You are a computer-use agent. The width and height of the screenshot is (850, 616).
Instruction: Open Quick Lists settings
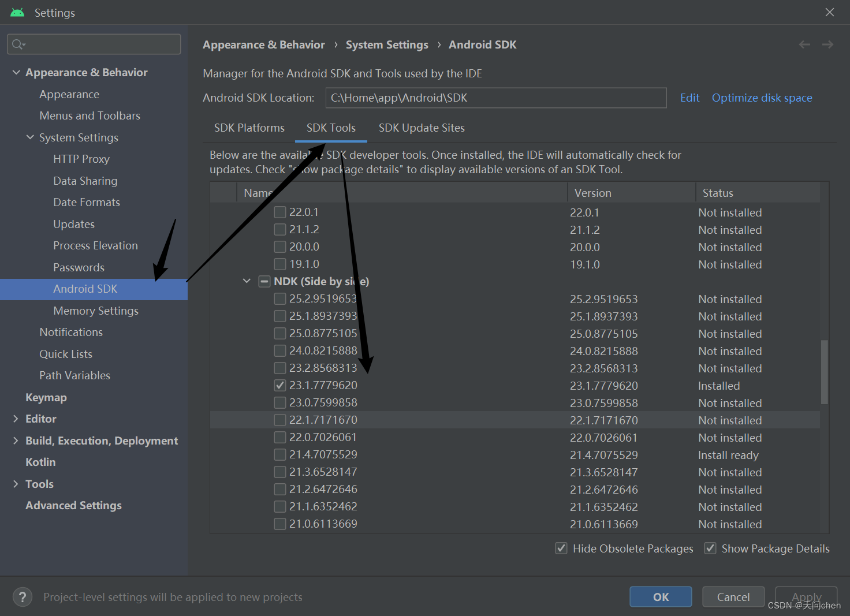tap(66, 354)
